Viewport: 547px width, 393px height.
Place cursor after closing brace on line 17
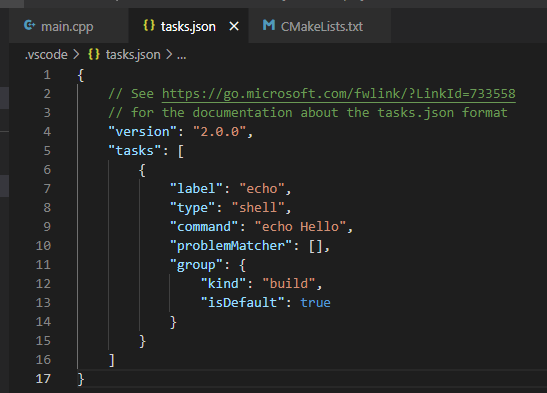pyautogui.click(x=85, y=379)
